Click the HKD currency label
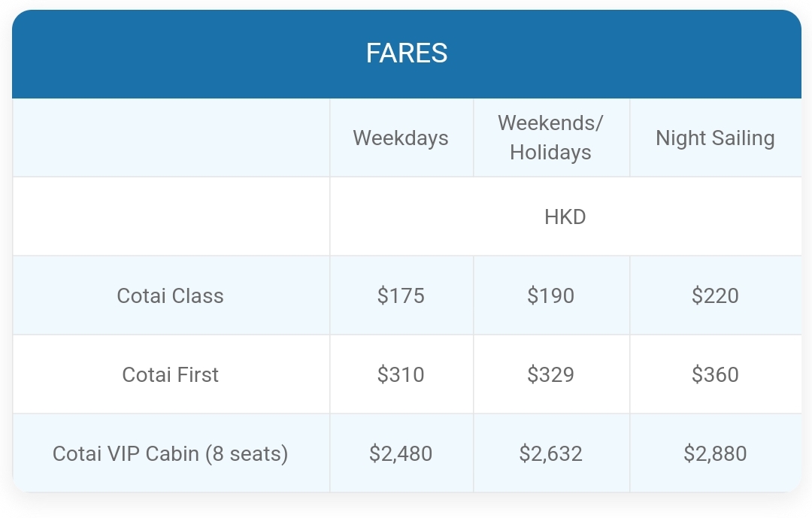The width and height of the screenshot is (812, 518). (x=565, y=217)
